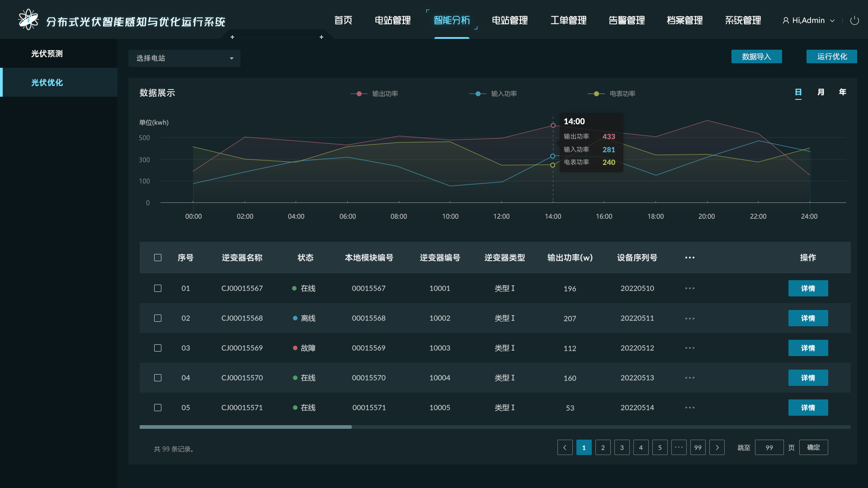Click the atom-shaped system logo
This screenshot has height=488, width=868.
coord(28,20)
